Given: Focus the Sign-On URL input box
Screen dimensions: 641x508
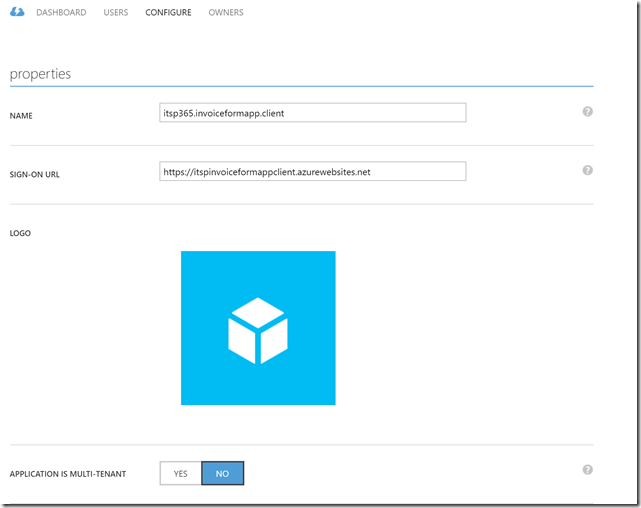Looking at the screenshot, I should pyautogui.click(x=312, y=172).
